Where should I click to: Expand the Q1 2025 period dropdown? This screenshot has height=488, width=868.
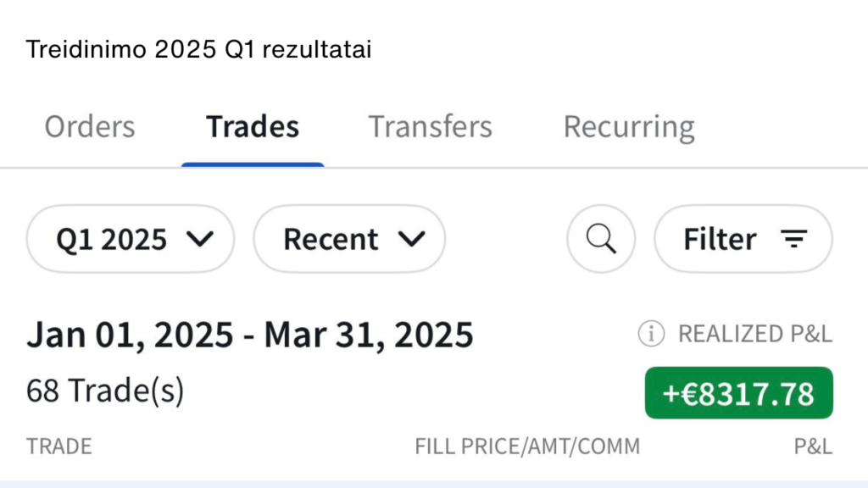click(131, 239)
